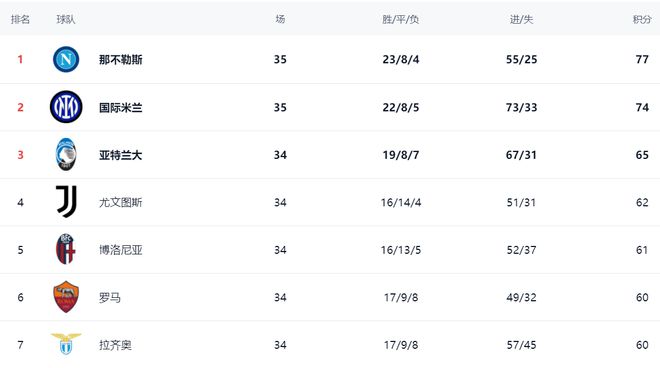Image resolution: width=660 pixels, height=368 pixels.
Task: Select the 亚特兰大 team name
Action: [x=121, y=155]
